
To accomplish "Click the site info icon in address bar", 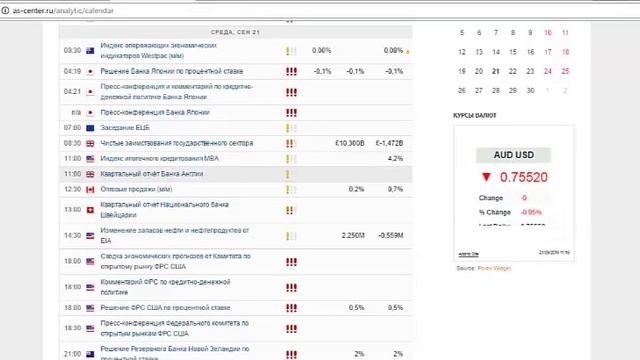I will point(5,11).
